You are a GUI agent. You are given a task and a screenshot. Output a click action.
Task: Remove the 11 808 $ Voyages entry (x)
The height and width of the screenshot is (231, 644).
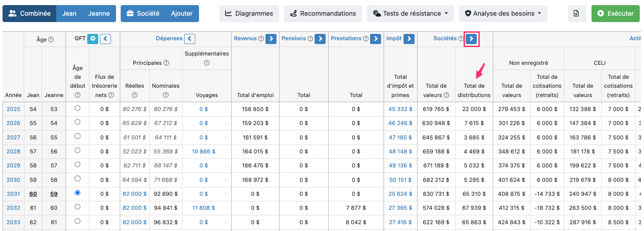click(227, 208)
